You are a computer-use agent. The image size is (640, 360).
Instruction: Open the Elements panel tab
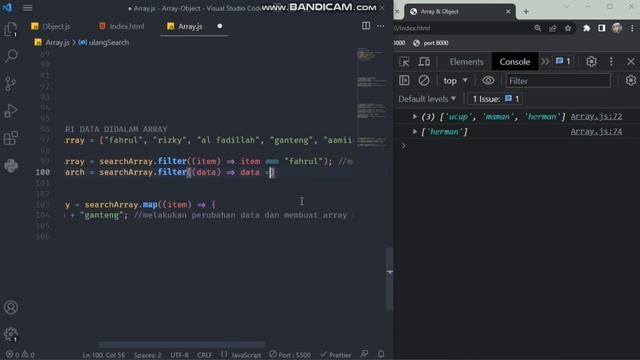[466, 62]
